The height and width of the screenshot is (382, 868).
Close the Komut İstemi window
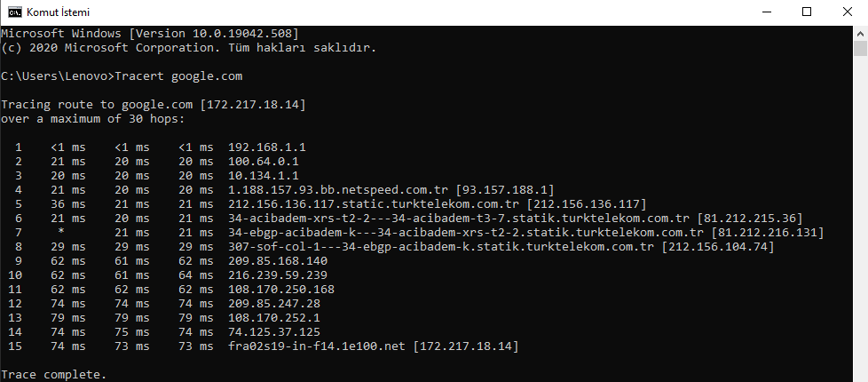click(x=847, y=12)
